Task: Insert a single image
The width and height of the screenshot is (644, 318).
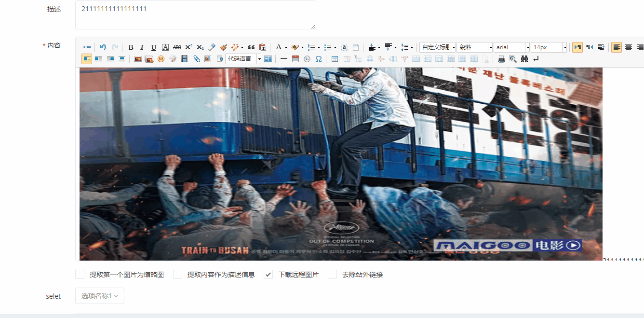Action: coord(137,59)
